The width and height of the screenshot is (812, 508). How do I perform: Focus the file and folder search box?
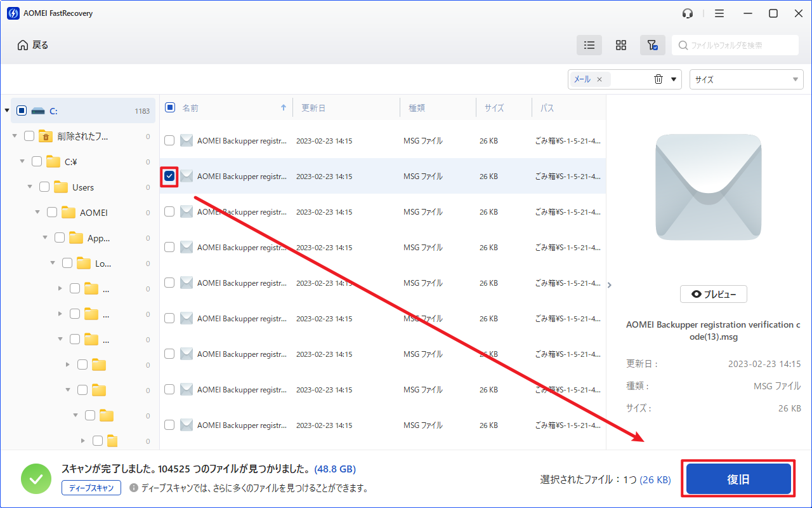click(735, 45)
